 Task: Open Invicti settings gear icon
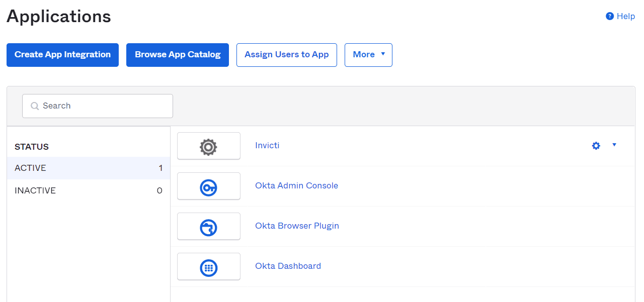pos(596,146)
